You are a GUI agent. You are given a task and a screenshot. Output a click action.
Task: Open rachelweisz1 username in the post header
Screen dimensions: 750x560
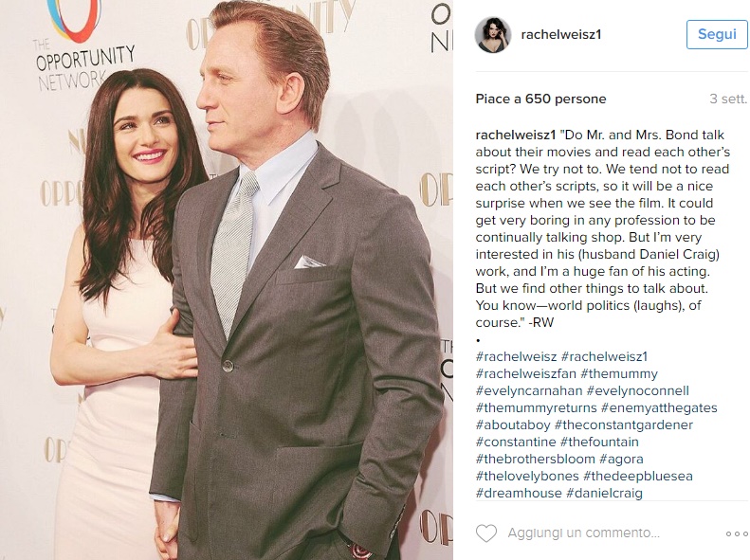coord(560,34)
